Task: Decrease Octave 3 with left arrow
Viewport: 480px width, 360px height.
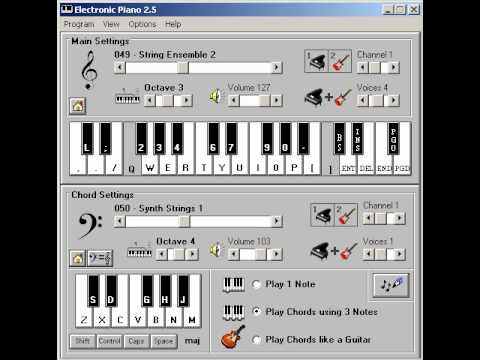Action: [150, 100]
